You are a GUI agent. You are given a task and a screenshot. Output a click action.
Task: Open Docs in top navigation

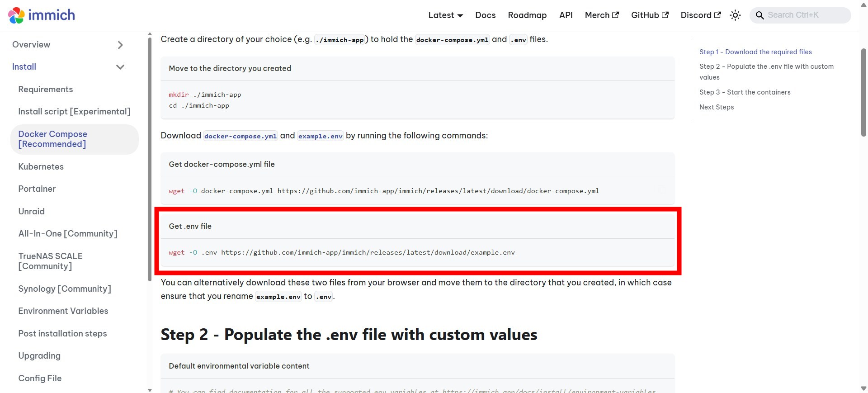point(485,15)
